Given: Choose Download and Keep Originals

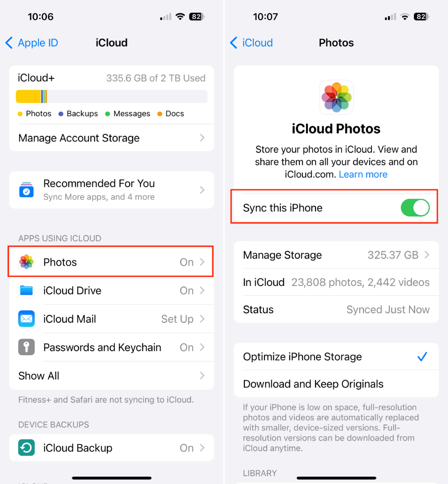Looking at the screenshot, I should click(336, 384).
